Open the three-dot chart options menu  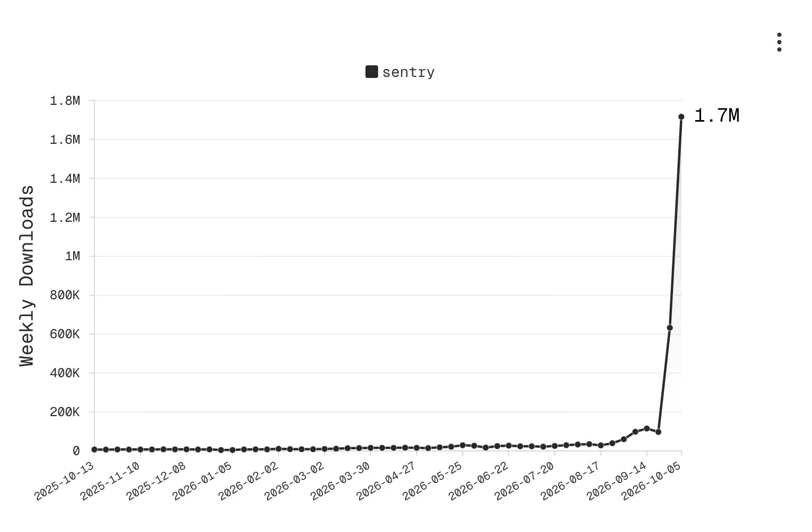(x=779, y=42)
